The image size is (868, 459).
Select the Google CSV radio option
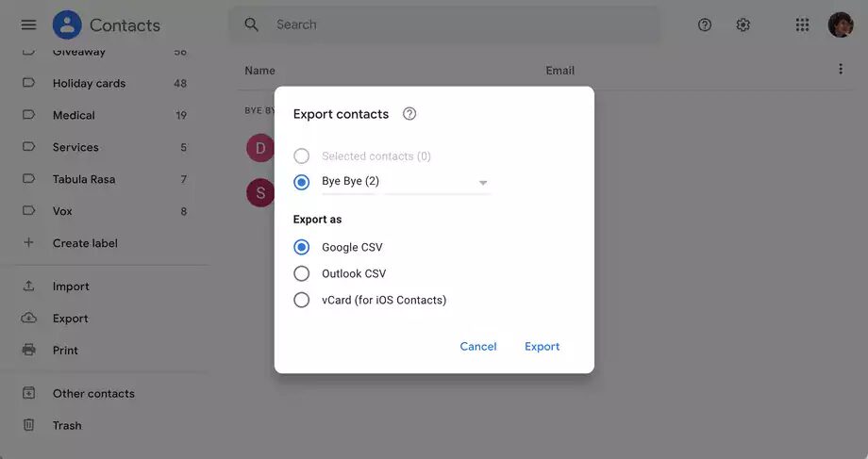pos(301,247)
